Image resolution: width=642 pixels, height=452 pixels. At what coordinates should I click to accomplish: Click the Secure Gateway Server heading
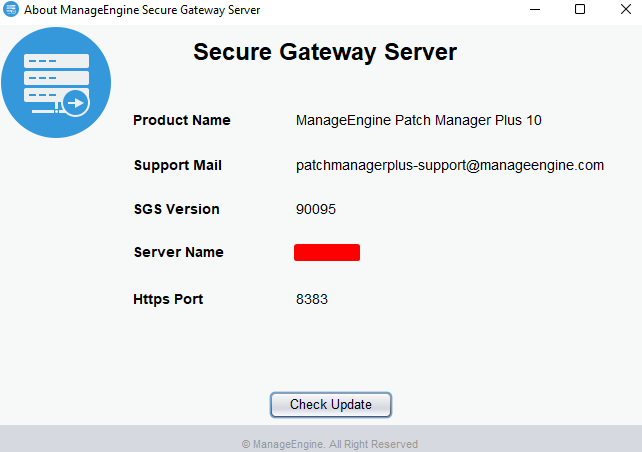tap(325, 52)
